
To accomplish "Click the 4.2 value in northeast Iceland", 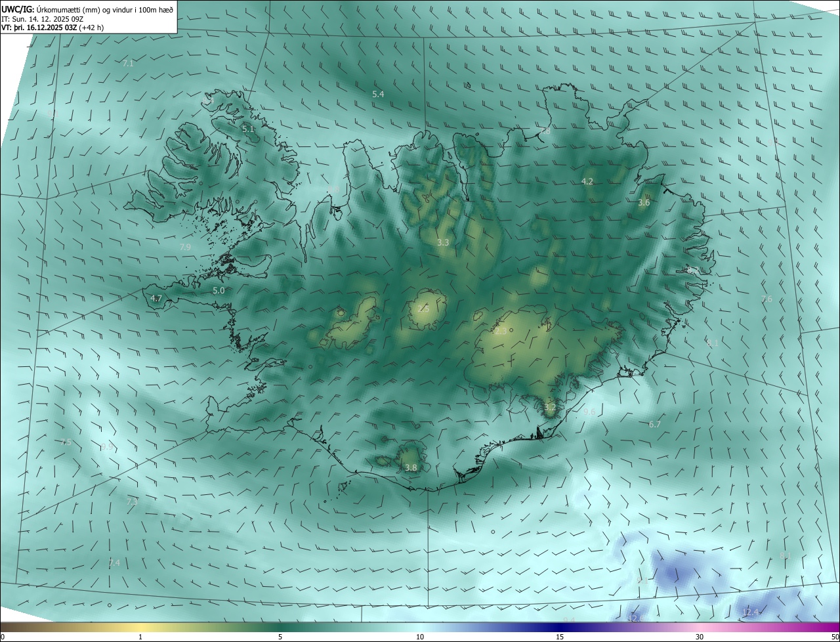I will (587, 182).
